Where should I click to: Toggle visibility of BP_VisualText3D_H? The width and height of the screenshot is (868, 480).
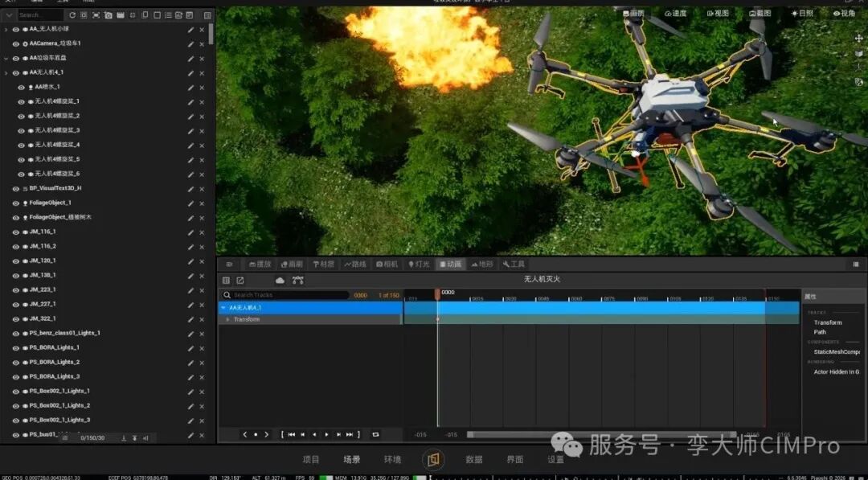click(16, 189)
